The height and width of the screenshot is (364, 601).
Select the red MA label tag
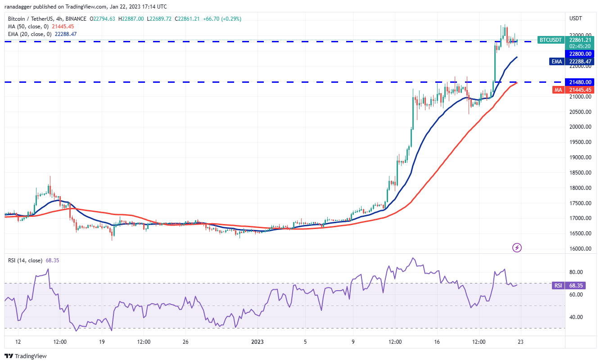[x=558, y=90]
